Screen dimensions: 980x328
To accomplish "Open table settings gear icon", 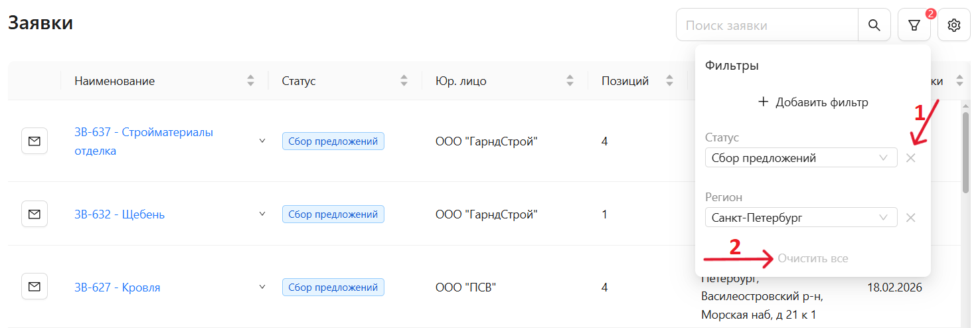I will 954,25.
